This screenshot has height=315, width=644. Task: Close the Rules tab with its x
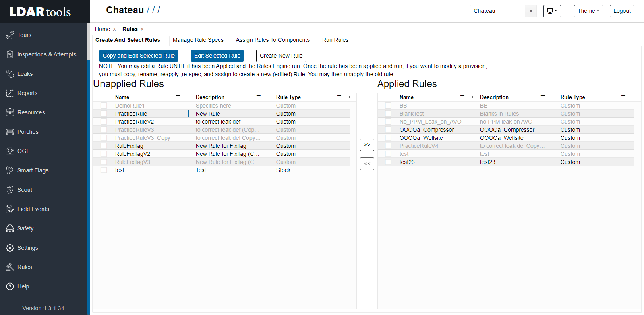click(x=142, y=29)
